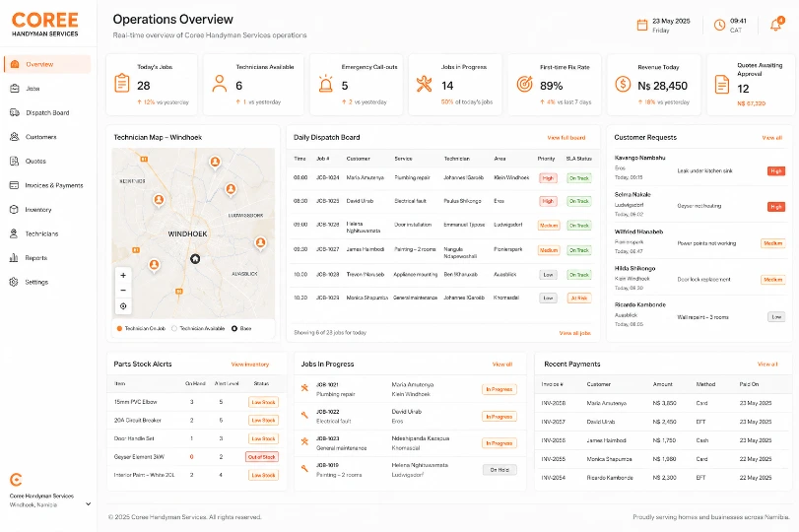Click On Hold badge for JOB-1019
Screen dimensions: 799x532
coord(499,470)
